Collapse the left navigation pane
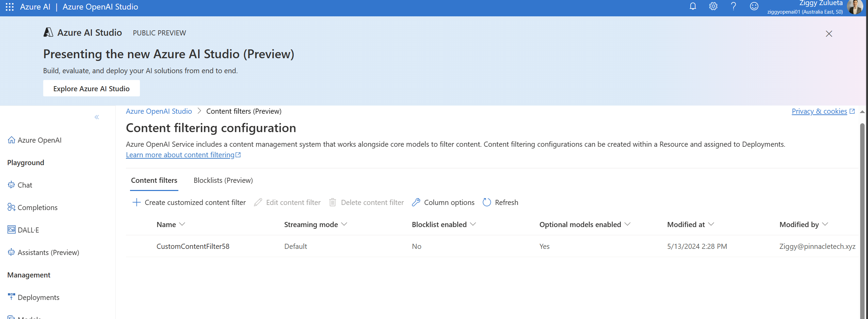This screenshot has height=319, width=868. click(97, 117)
